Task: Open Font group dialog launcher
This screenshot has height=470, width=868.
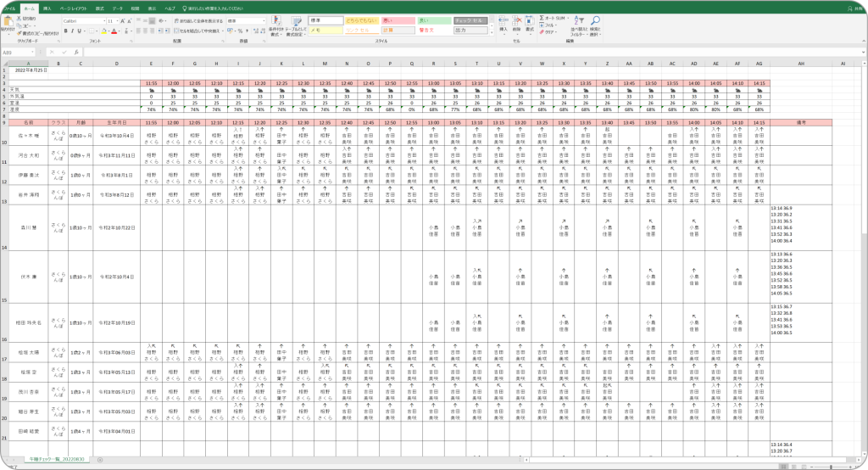Action: (131, 41)
